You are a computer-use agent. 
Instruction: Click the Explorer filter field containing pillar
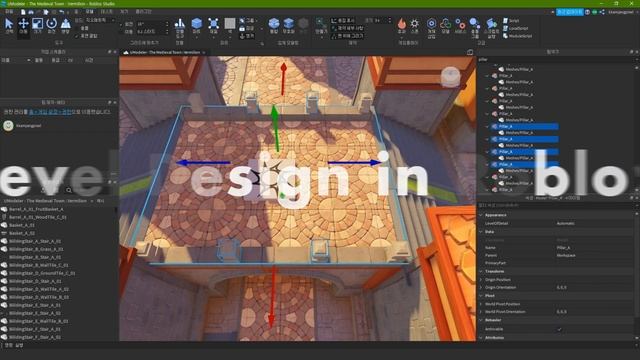pos(557,59)
